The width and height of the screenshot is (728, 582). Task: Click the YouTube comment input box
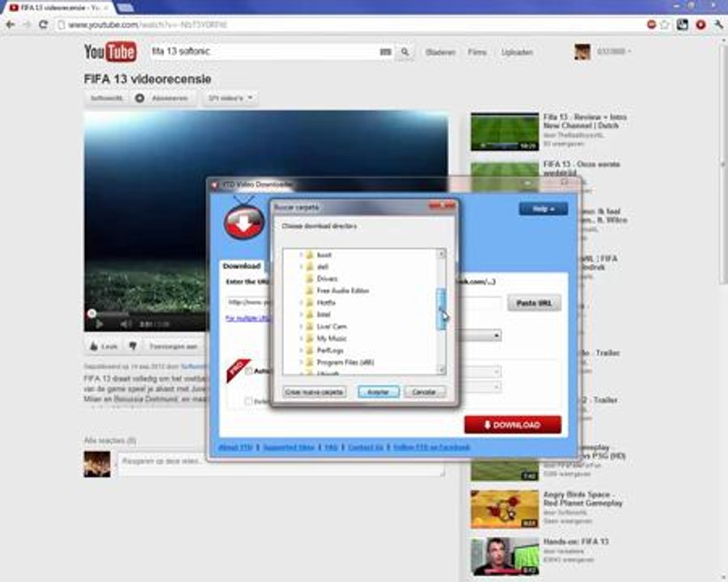click(x=281, y=465)
